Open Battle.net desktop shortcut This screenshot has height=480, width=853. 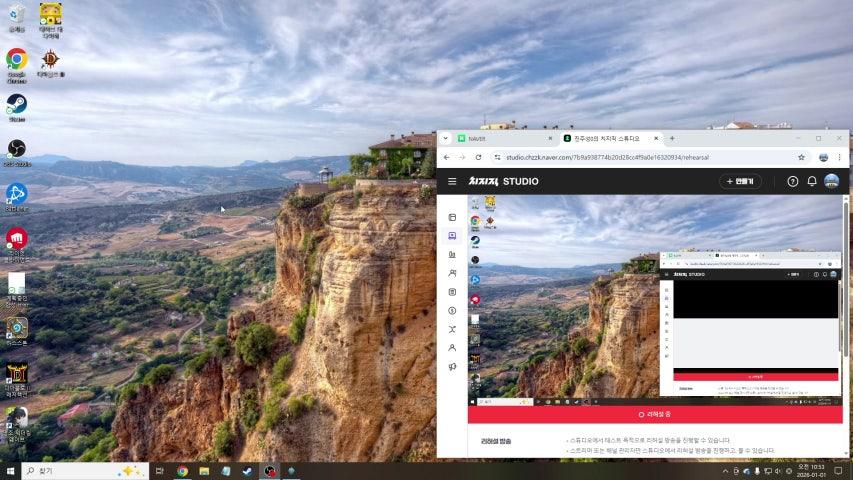(x=17, y=197)
